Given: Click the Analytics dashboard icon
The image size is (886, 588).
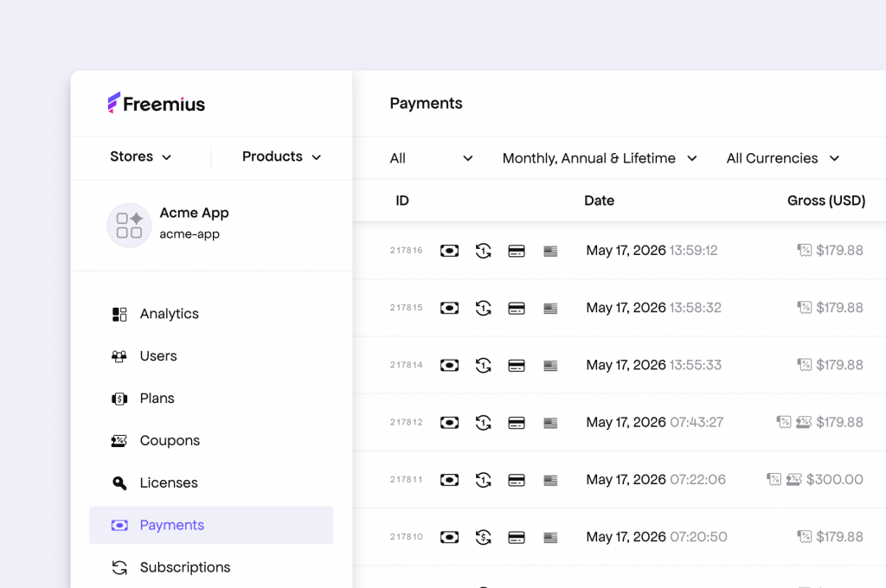Looking at the screenshot, I should [119, 315].
